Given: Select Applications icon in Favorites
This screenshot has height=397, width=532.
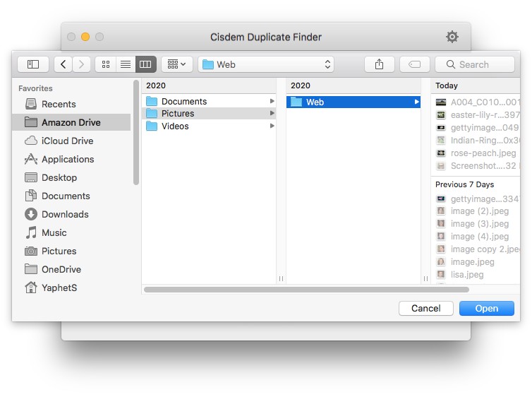Looking at the screenshot, I should (31, 159).
